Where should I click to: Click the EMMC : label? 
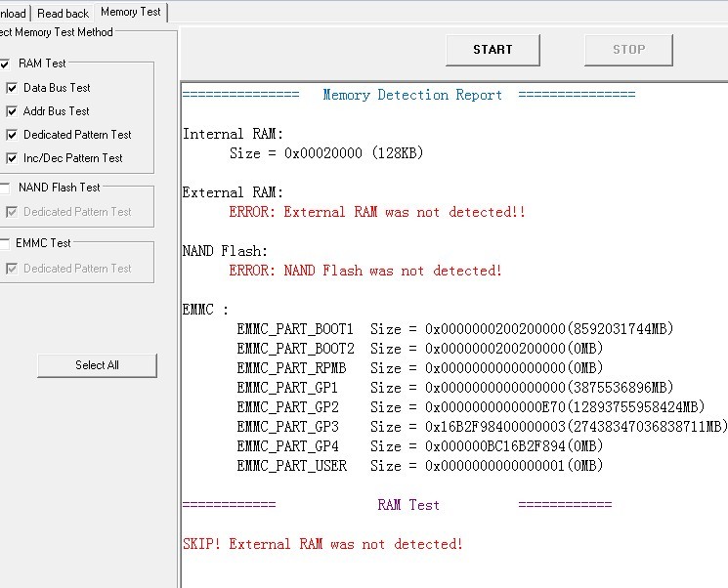click(x=205, y=310)
